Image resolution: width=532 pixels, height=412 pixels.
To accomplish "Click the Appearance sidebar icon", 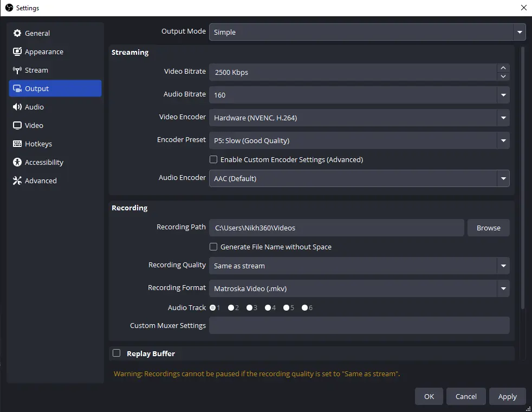I will (x=17, y=51).
